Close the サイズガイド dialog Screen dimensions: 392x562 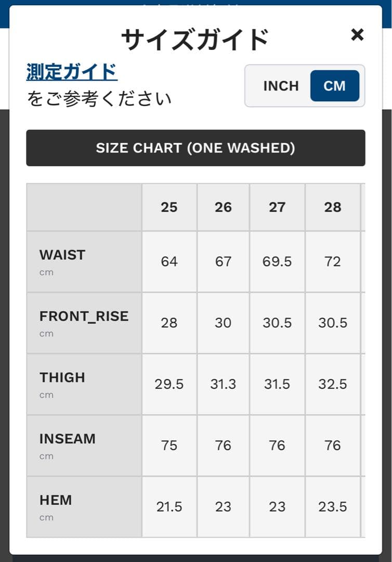[x=358, y=35]
